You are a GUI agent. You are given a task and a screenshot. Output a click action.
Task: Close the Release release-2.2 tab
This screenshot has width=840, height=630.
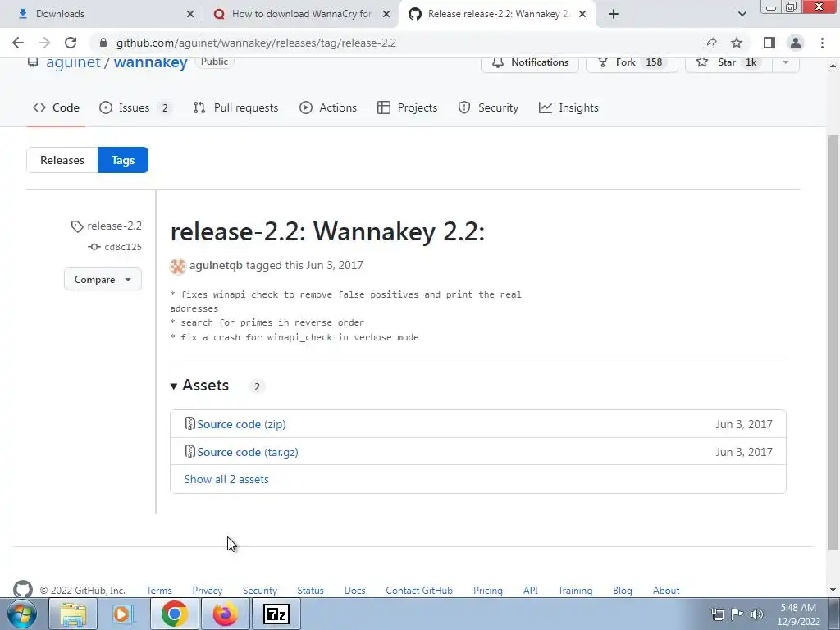[582, 14]
